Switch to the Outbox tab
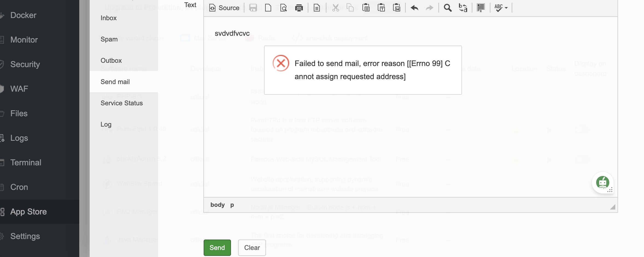The height and width of the screenshot is (257, 644). click(x=124, y=61)
